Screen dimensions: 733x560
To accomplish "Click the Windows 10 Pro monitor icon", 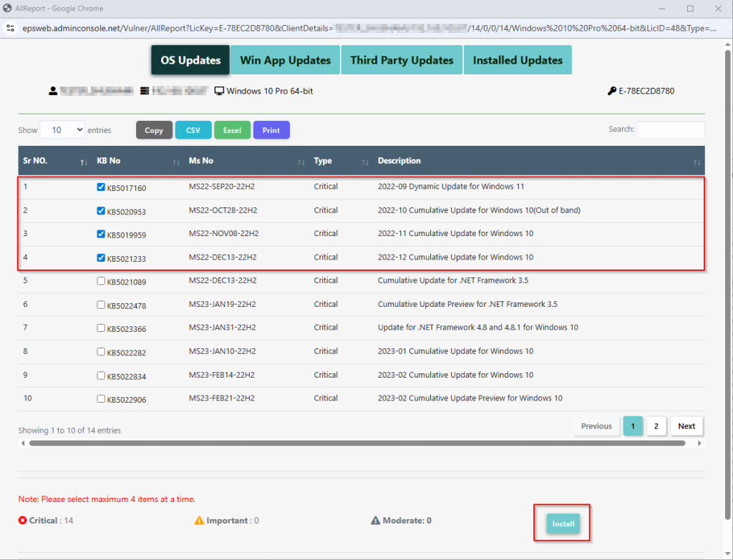I will click(220, 91).
